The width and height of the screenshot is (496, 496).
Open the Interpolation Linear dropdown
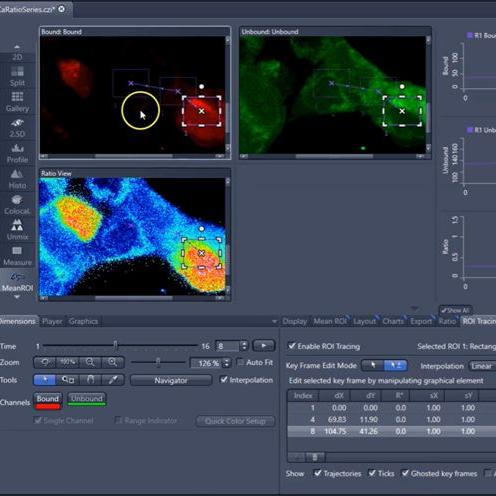482,366
